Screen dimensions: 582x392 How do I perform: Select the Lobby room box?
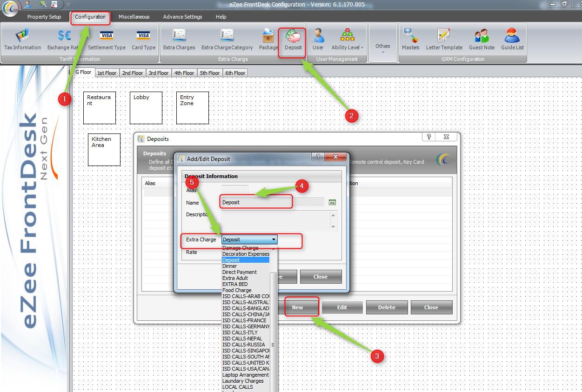(146, 108)
